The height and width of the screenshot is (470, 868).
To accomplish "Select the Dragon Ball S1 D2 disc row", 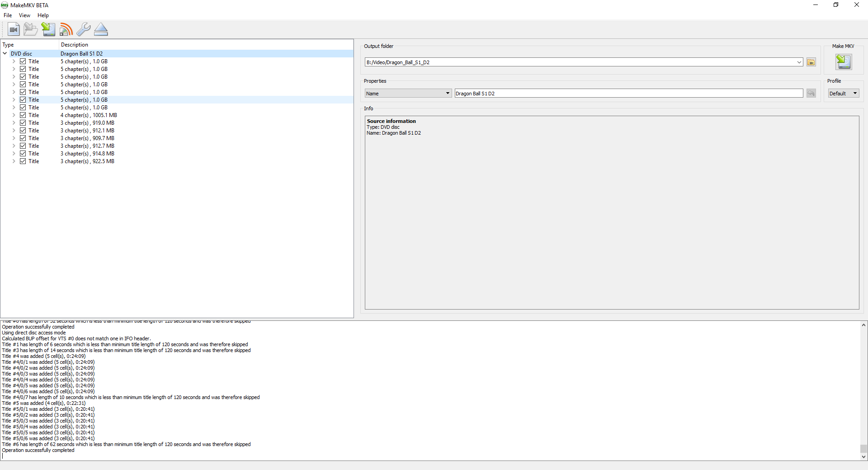I will (177, 53).
